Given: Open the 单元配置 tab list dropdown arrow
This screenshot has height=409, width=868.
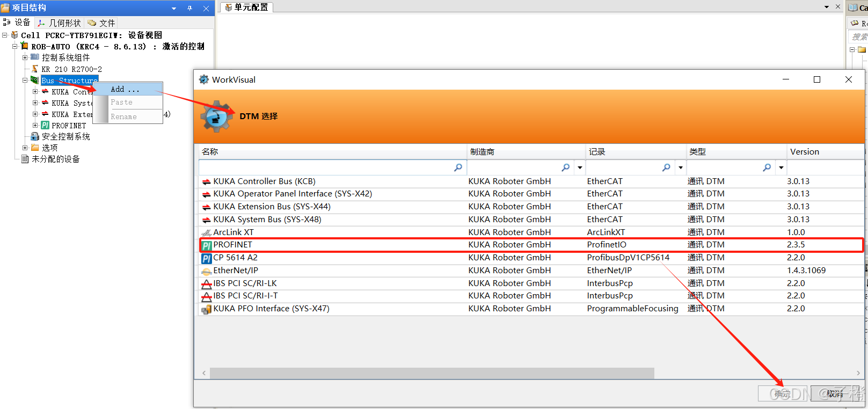Looking at the screenshot, I should (x=827, y=7).
